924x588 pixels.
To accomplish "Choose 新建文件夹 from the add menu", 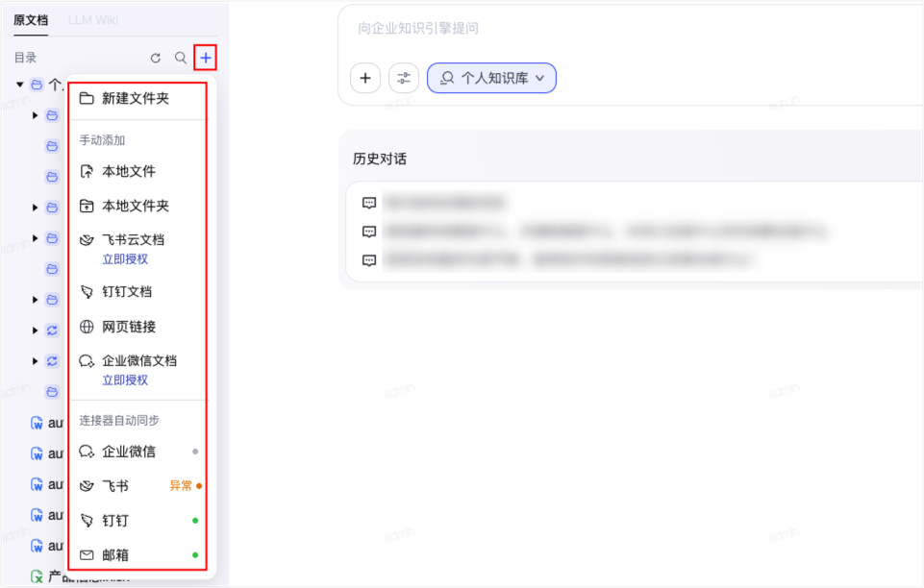I will pyautogui.click(x=137, y=98).
